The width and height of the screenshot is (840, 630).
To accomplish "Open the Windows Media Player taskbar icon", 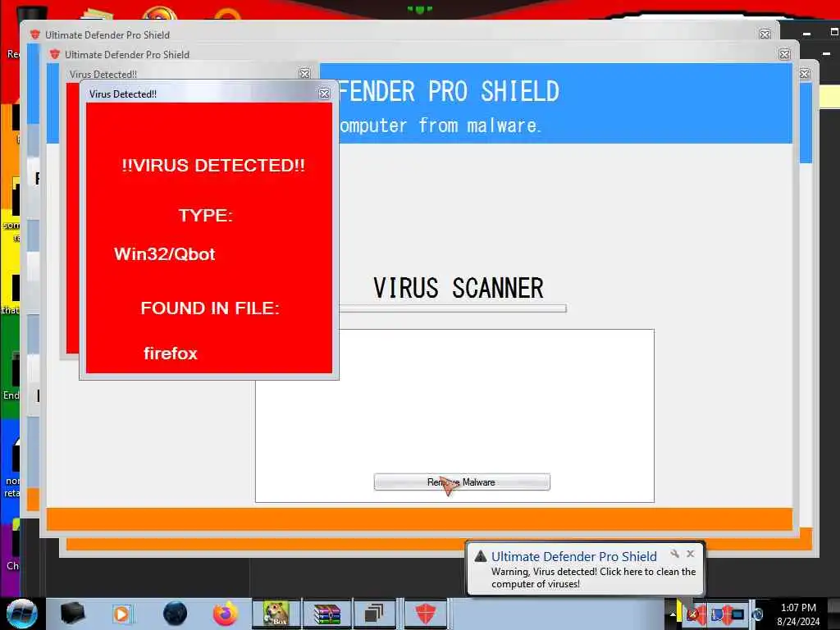I will 121,614.
